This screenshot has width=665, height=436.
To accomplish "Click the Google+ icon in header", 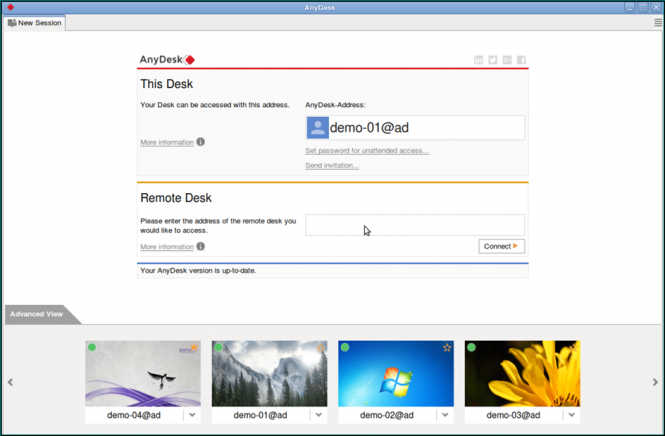I will coord(508,60).
